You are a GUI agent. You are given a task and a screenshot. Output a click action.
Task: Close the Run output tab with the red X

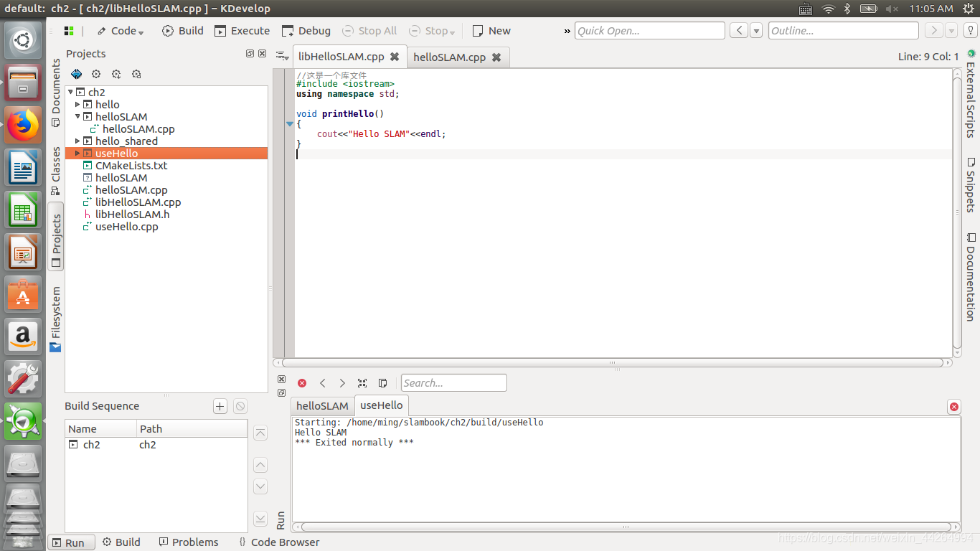click(953, 407)
